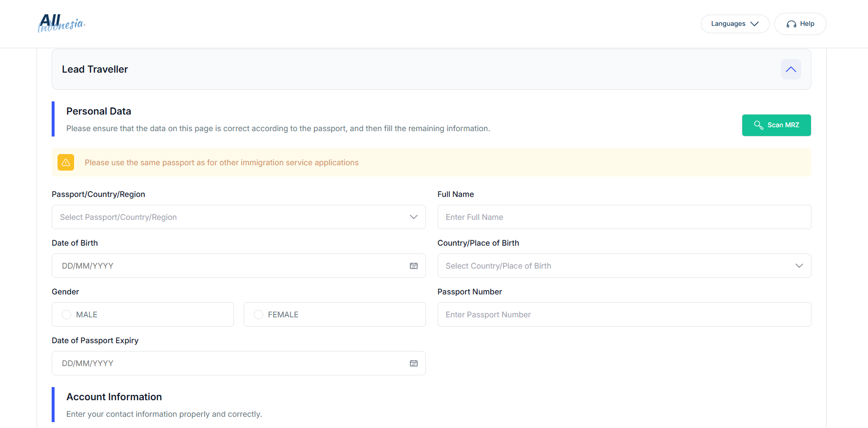Open Passport/Country/Region dropdown
868x428 pixels.
238,217
